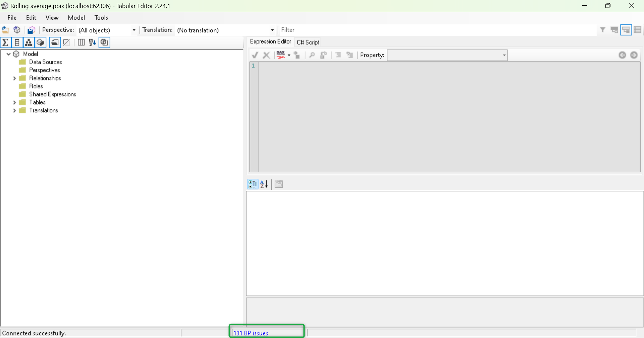This screenshot has height=338, width=644.
Task: Click the search magnifier in the Expression Editor toolbar
Action: [x=312, y=55]
